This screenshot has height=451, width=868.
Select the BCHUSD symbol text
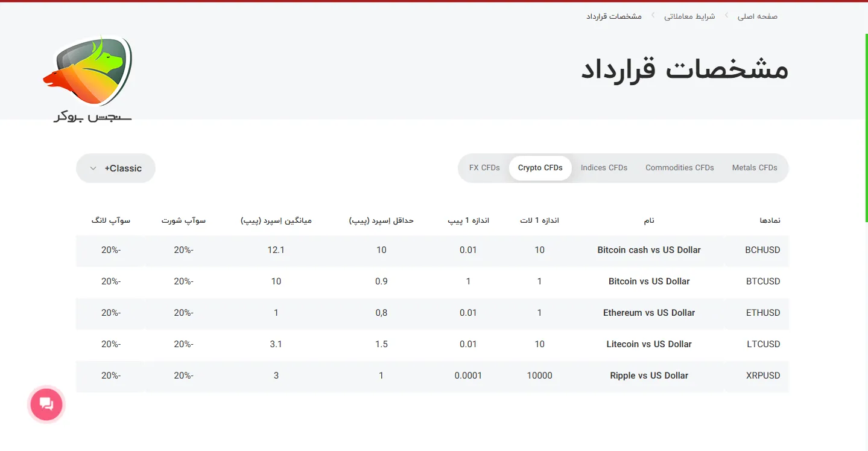762,249
